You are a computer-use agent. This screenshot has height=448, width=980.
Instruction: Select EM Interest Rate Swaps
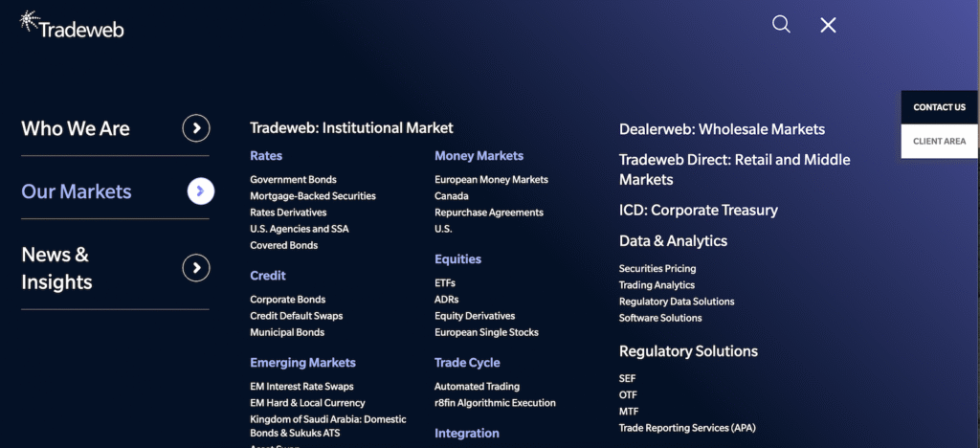pos(301,387)
